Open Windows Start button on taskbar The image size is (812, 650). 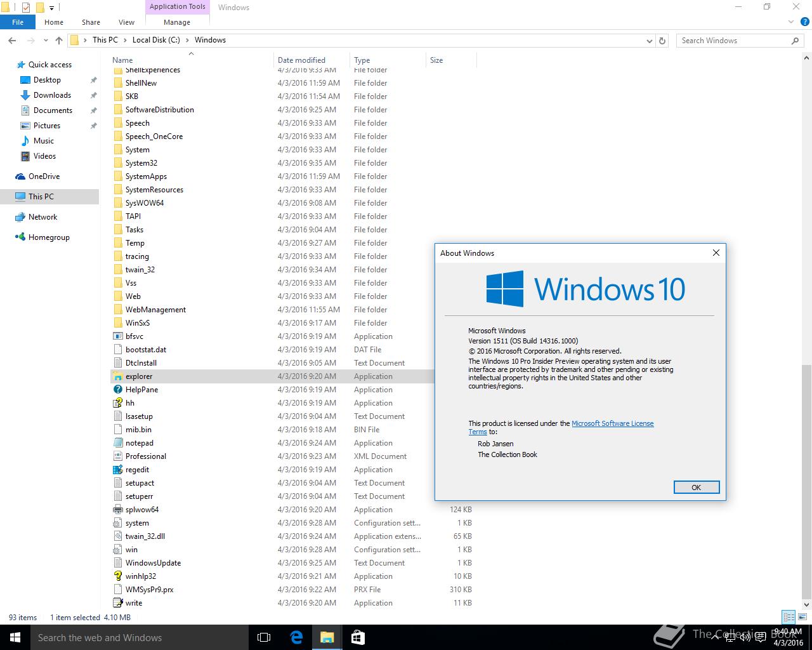point(15,637)
